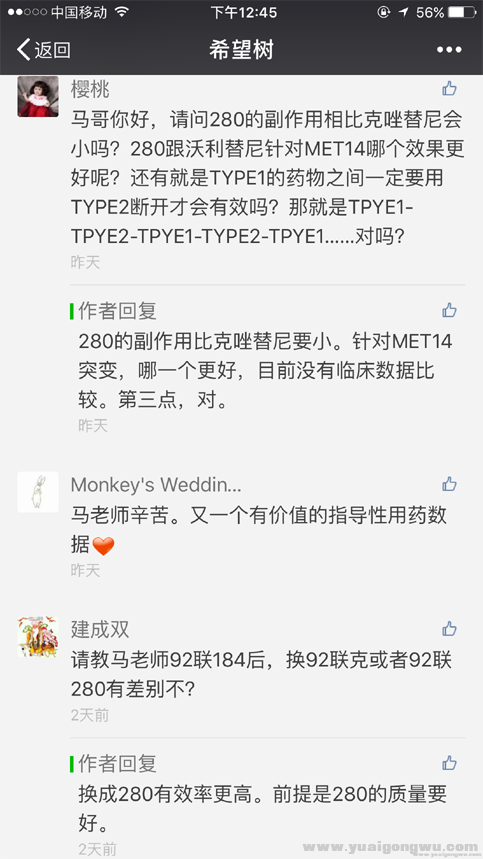Like 樱桃's comment with thumbs-up
This screenshot has height=859, width=483.
pos(450,89)
